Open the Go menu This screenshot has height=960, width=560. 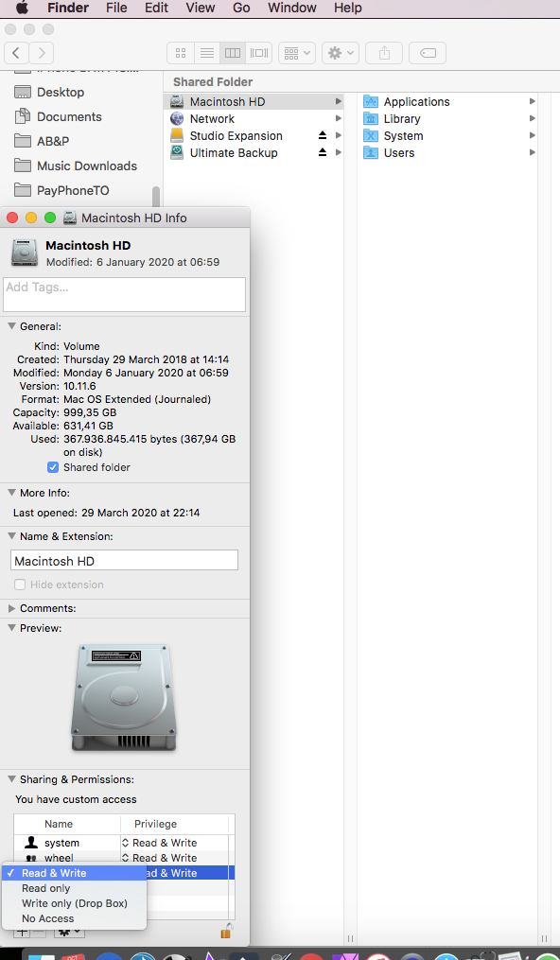coord(241,8)
